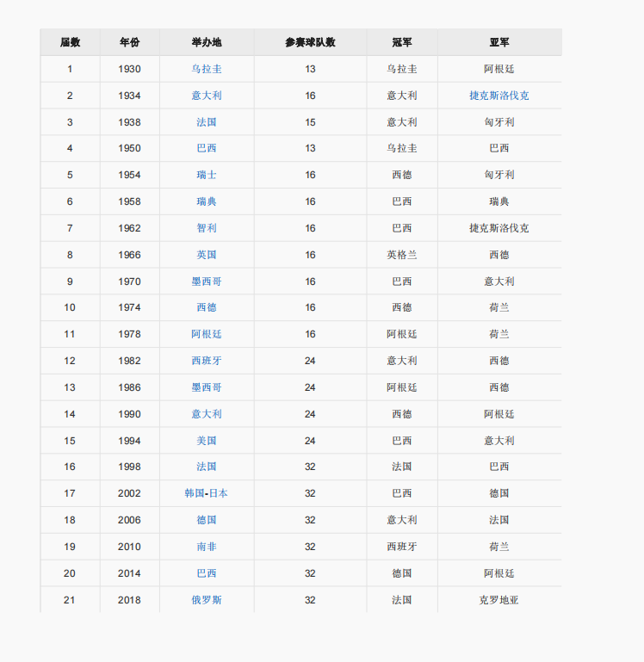This screenshot has width=644, height=662.
Task: Open the 阿根廷 host link for 1978
Action: tap(207, 334)
